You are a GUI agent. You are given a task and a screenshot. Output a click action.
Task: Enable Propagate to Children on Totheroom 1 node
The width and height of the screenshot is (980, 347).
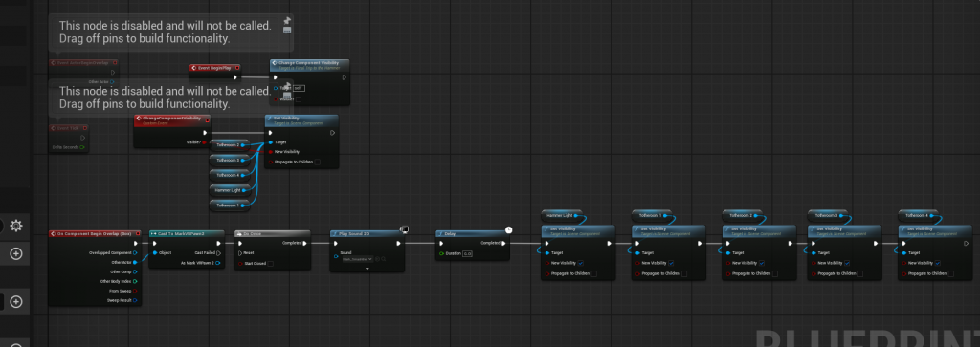(684, 273)
